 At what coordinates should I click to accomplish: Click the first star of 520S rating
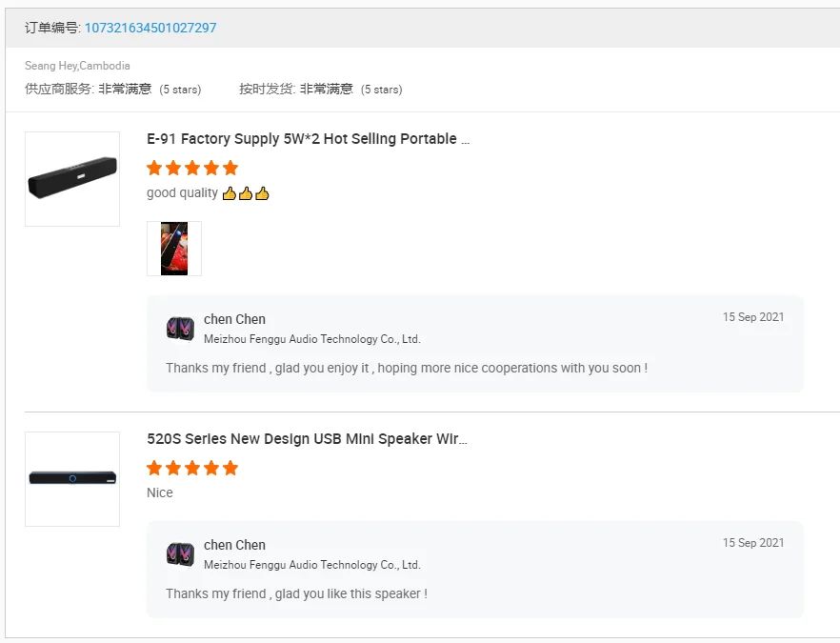(154, 468)
